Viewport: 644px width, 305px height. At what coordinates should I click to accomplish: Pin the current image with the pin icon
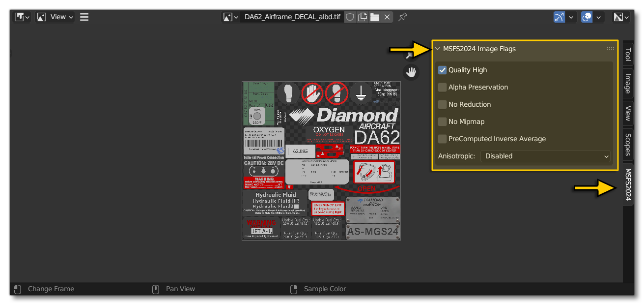[x=402, y=16]
